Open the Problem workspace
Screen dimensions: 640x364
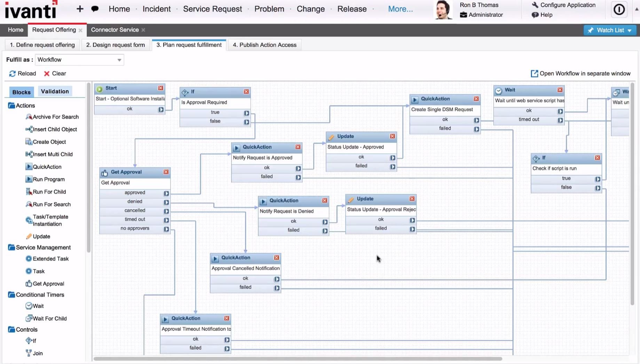click(269, 9)
